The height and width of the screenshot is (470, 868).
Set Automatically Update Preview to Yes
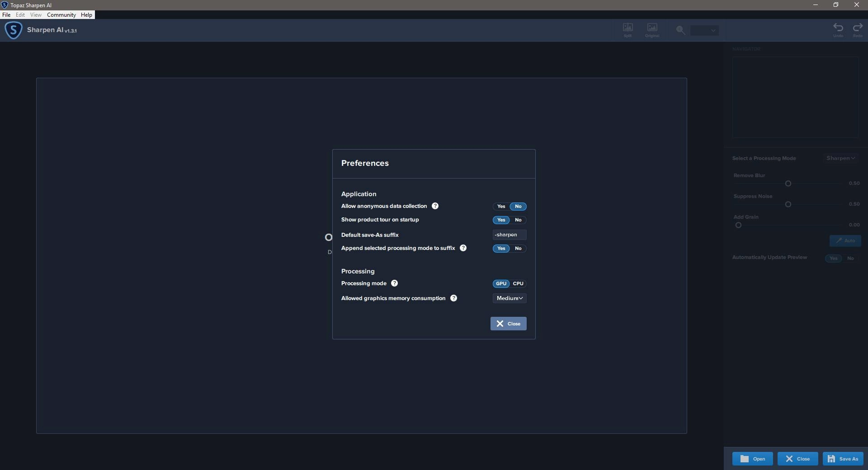[x=833, y=258]
